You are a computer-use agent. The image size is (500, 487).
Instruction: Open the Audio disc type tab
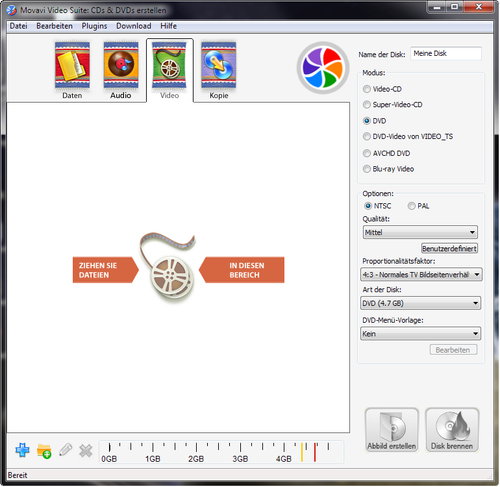121,71
